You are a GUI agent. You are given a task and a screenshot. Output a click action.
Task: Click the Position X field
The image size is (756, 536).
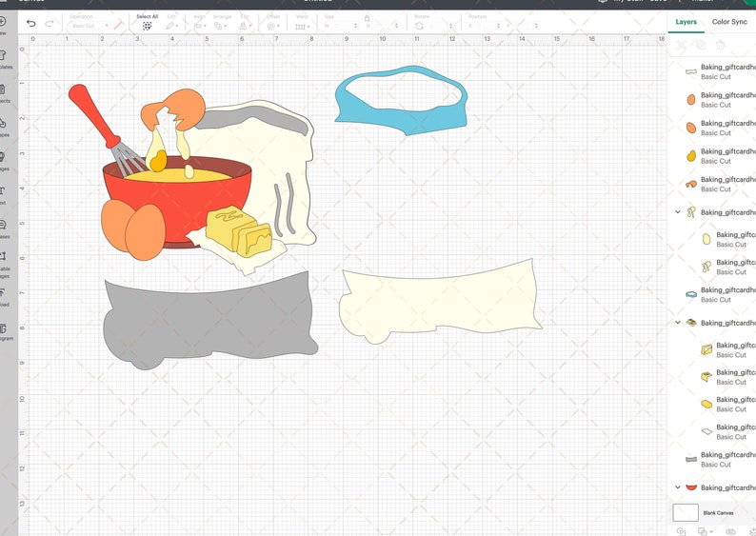[486, 26]
